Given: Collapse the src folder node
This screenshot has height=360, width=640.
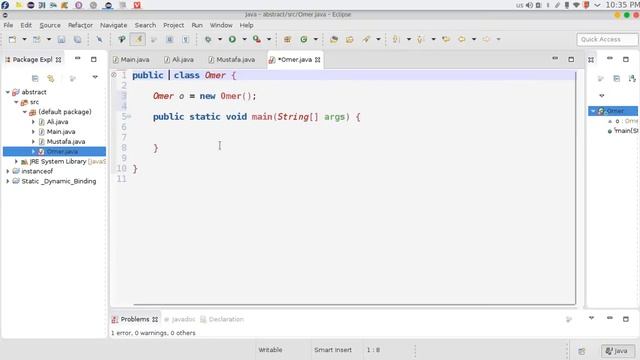Looking at the screenshot, I should [x=16, y=102].
